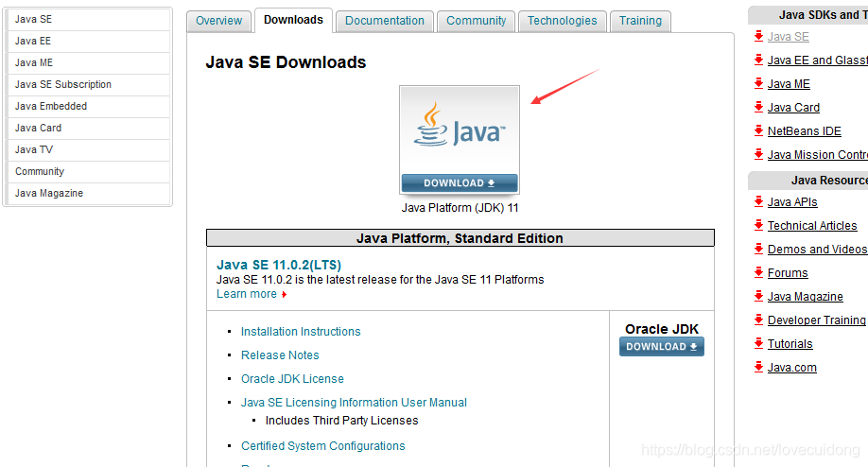Select Java SE in left sidebar
Screen dimensions: 868x467
(88, 19)
